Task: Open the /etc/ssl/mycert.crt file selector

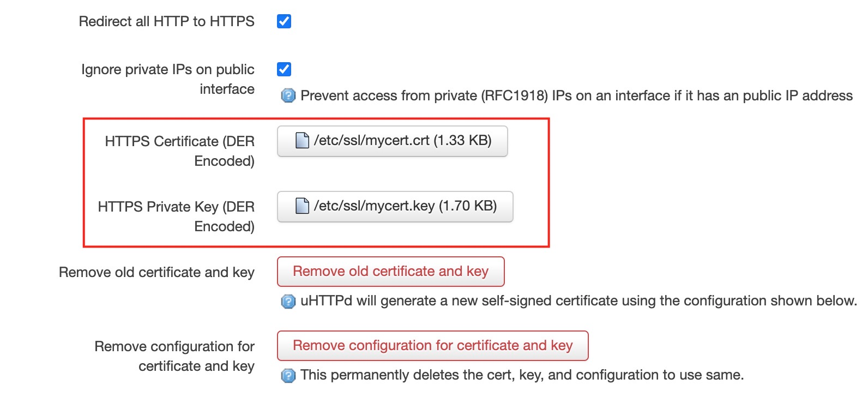Action: [x=392, y=141]
